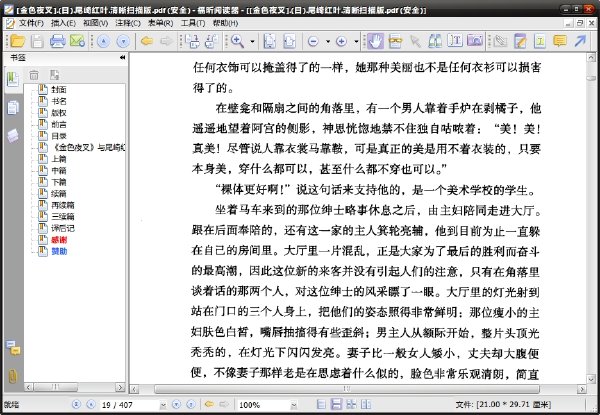This screenshot has width=600, height=415.
Task: Open the page number dropdown
Action: tap(163, 405)
